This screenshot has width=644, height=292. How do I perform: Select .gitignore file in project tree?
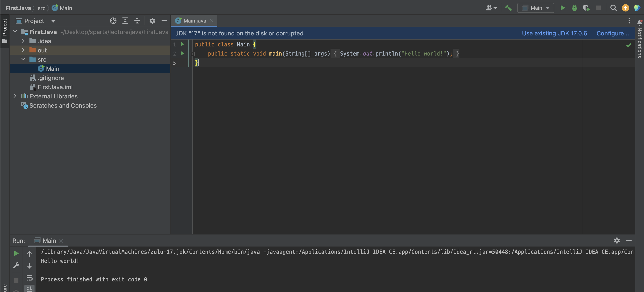pos(51,78)
